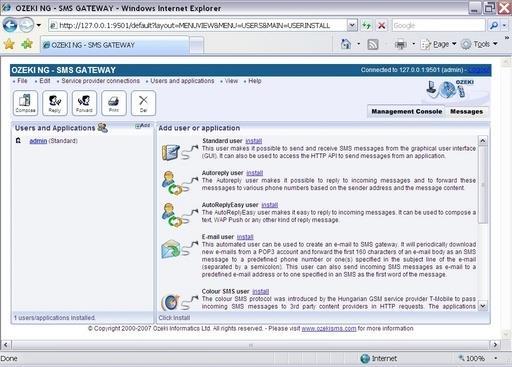Open the address bar dropdown arrow

click(x=352, y=25)
